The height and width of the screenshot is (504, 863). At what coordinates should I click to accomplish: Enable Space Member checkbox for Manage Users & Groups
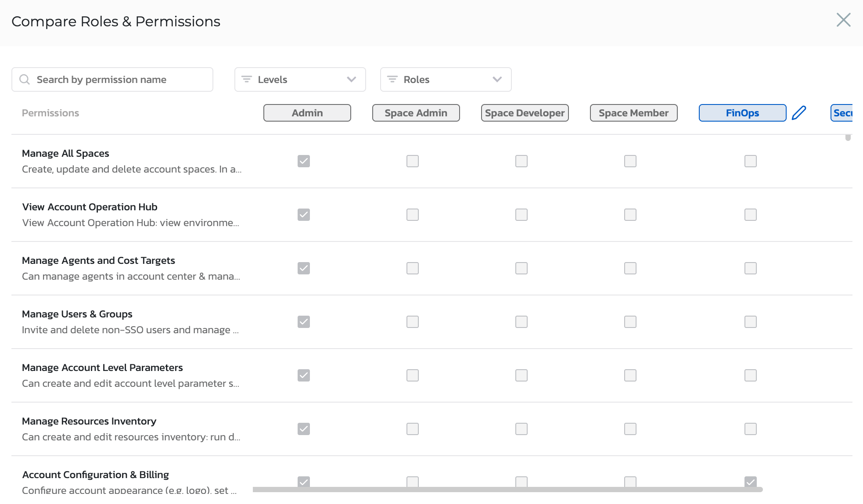click(630, 322)
